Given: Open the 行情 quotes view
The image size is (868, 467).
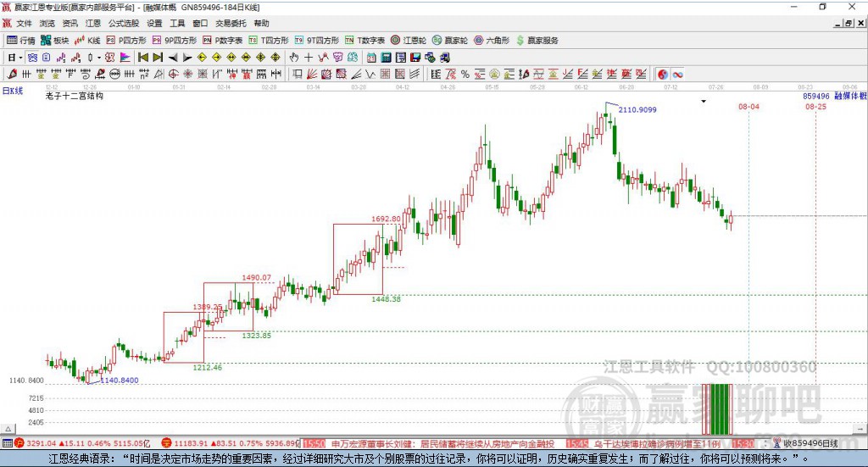Looking at the screenshot, I should tap(21, 41).
